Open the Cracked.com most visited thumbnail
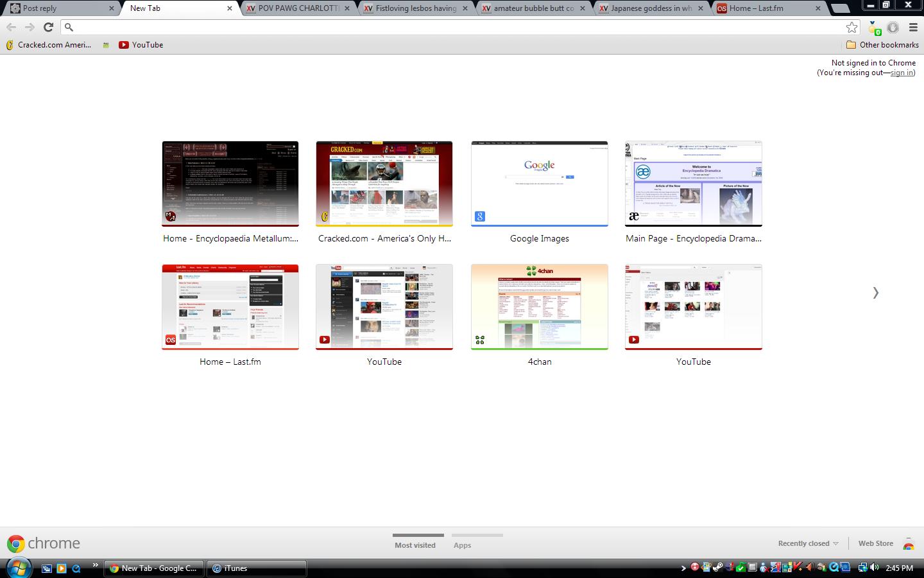This screenshot has width=924, height=578. click(x=384, y=184)
